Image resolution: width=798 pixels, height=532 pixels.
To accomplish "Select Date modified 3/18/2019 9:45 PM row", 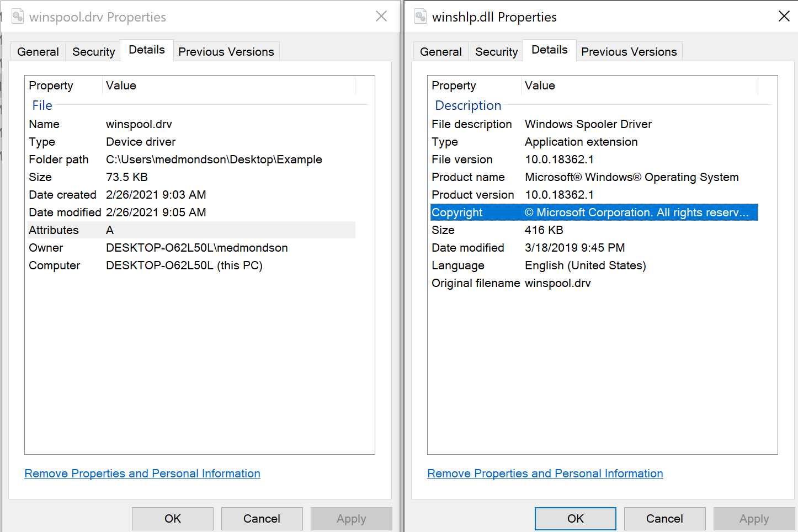I will [x=594, y=248].
